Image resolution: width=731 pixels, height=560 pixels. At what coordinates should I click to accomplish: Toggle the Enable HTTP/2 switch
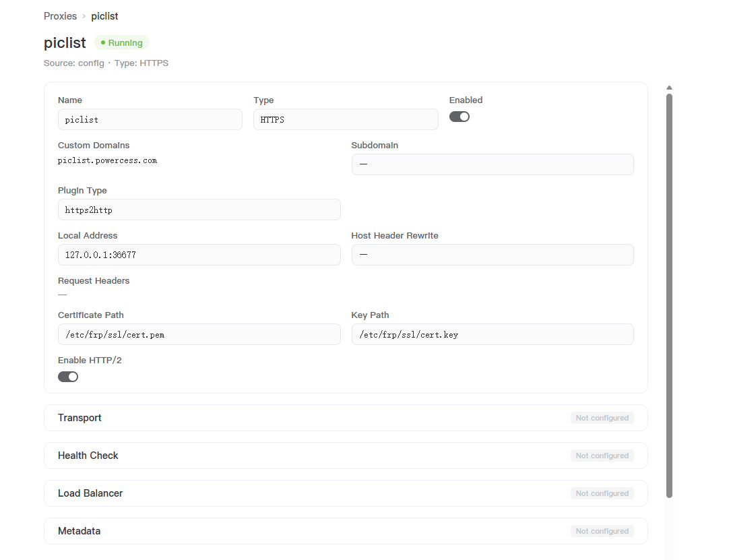pos(68,377)
